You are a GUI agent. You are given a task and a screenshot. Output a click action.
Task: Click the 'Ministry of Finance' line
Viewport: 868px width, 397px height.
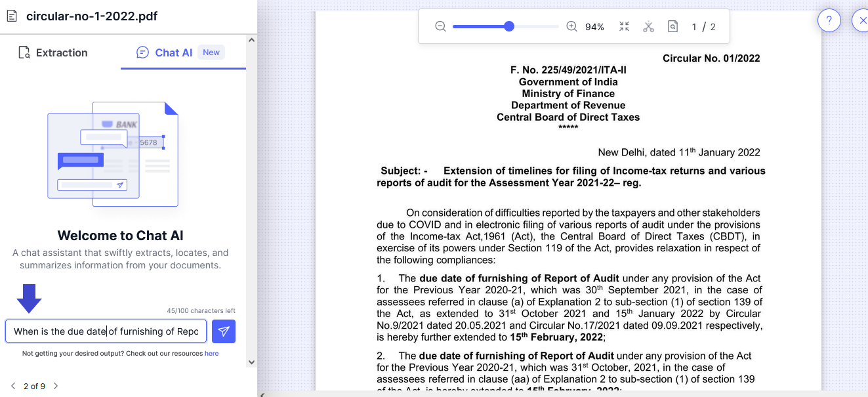tap(568, 94)
